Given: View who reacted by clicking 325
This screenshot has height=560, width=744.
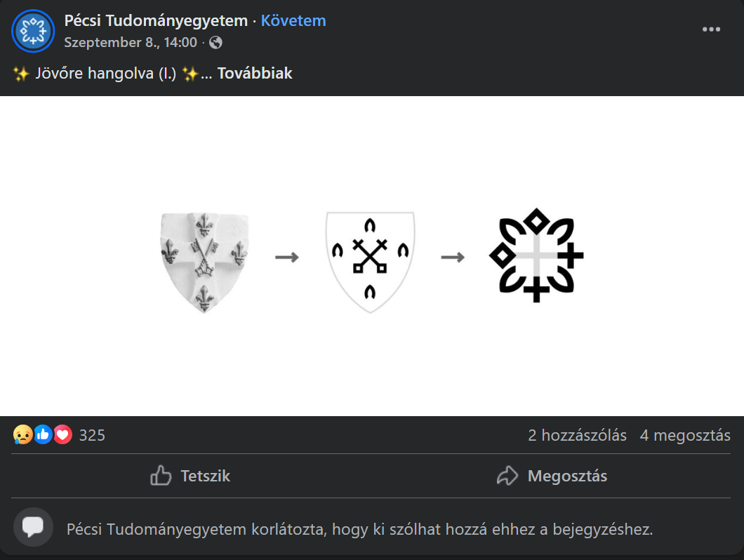Looking at the screenshot, I should (92, 435).
